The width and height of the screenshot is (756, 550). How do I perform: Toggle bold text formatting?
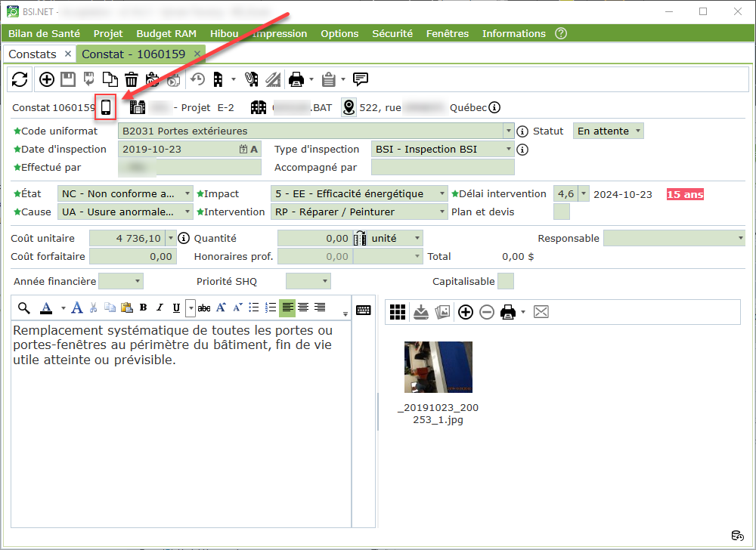(x=143, y=307)
